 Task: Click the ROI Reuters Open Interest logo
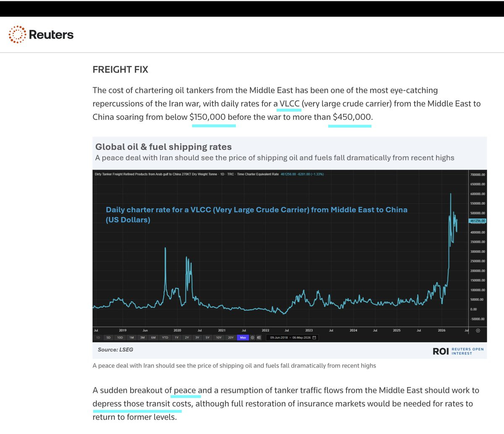click(458, 351)
